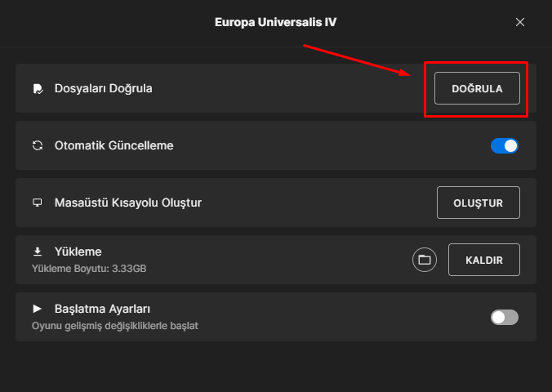Click the DOĞRULA button
This screenshot has height=392, width=552.
[477, 88]
